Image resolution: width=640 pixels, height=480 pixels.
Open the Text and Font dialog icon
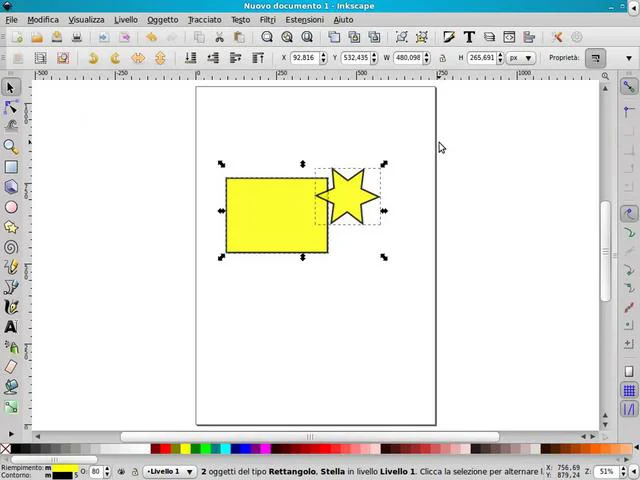(469, 37)
